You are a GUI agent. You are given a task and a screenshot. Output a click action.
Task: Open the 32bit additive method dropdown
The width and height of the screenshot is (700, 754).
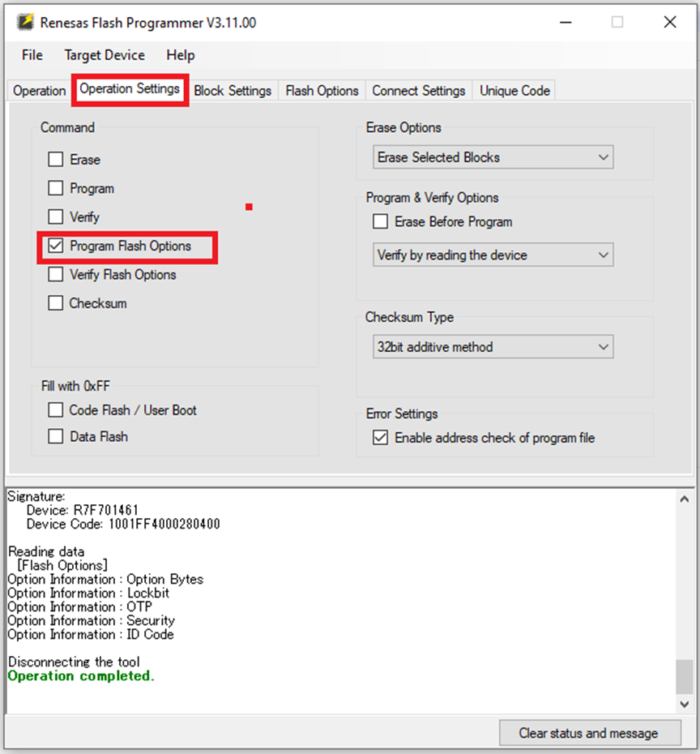tap(493, 347)
